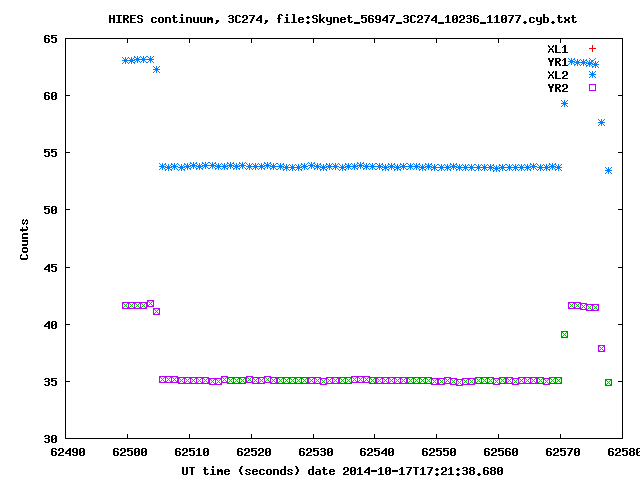Click the YR2 square point near 41.1 counts
Viewport: 640px width, 480px height.
(156, 311)
